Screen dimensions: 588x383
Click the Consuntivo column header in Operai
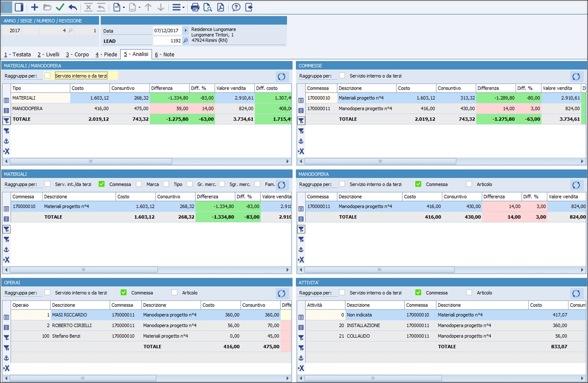click(x=259, y=305)
